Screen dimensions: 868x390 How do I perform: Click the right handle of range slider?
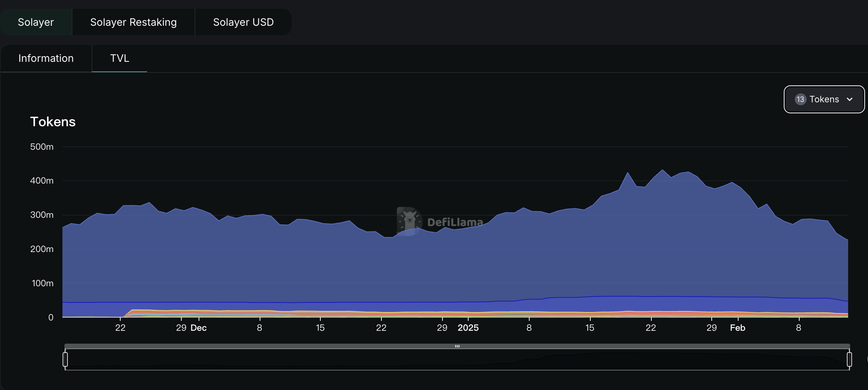coord(849,359)
